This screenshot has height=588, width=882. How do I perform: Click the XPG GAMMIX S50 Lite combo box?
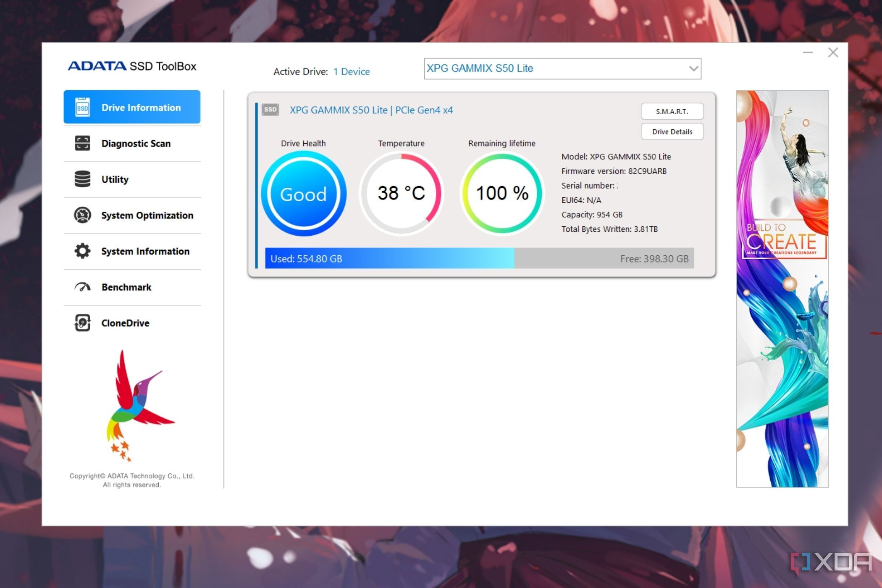click(x=562, y=68)
